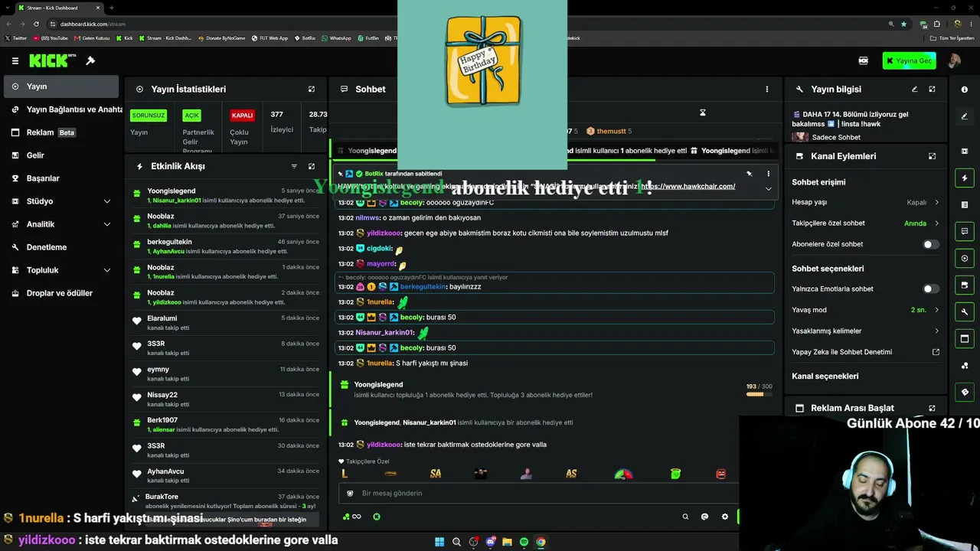980x551 pixels.
Task: Expand the Yayın İstatistikleri panel
Action: (x=312, y=89)
